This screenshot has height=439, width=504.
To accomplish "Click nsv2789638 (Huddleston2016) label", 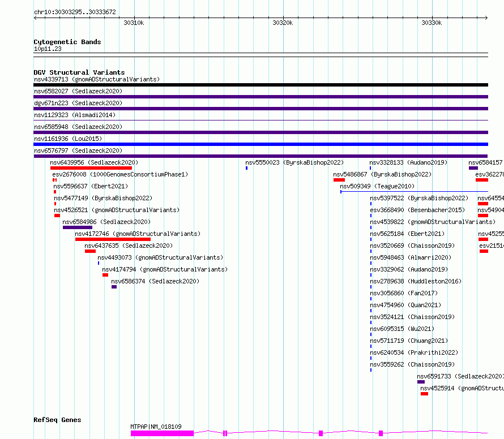I will coord(416,281).
